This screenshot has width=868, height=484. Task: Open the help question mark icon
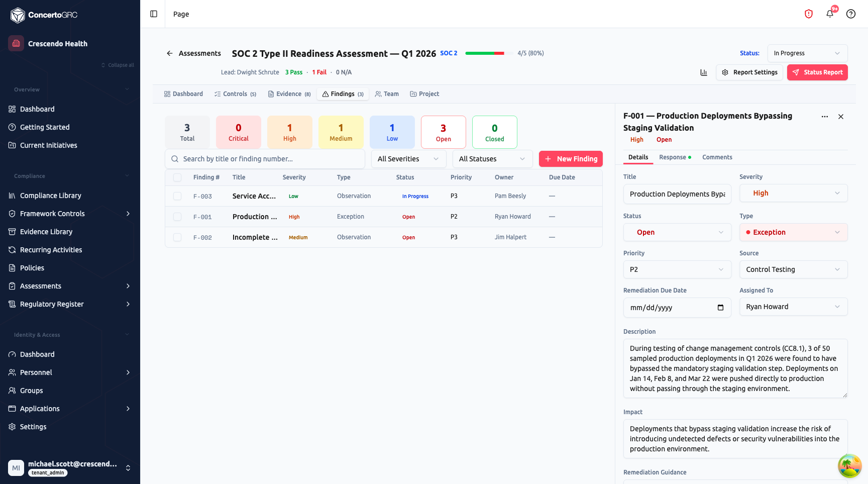pos(851,14)
